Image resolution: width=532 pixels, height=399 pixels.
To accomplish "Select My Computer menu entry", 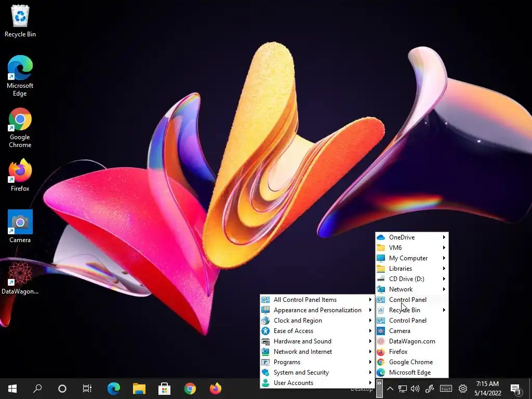I will 412,258.
